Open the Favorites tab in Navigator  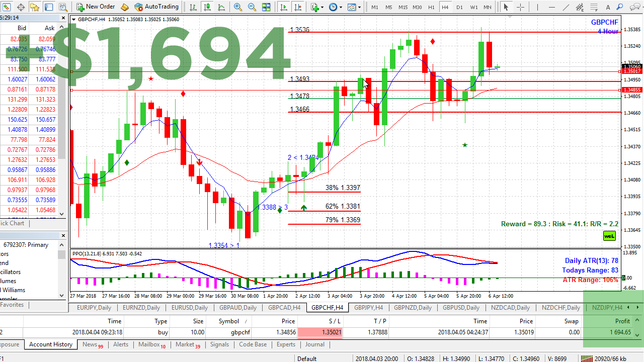click(12, 305)
